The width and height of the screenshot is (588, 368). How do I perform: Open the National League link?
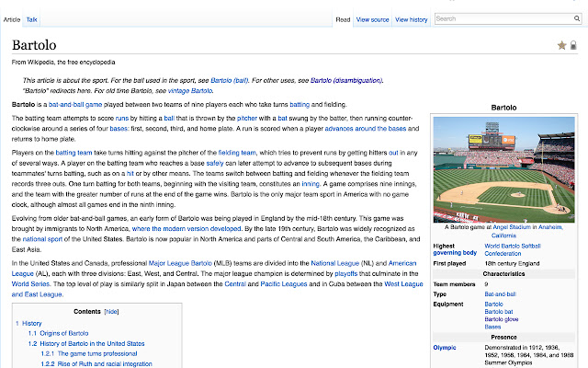pyautogui.click(x=334, y=263)
